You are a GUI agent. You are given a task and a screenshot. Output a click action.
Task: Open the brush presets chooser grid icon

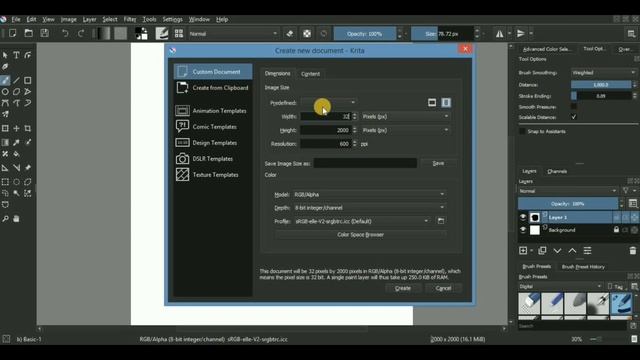(x=179, y=33)
